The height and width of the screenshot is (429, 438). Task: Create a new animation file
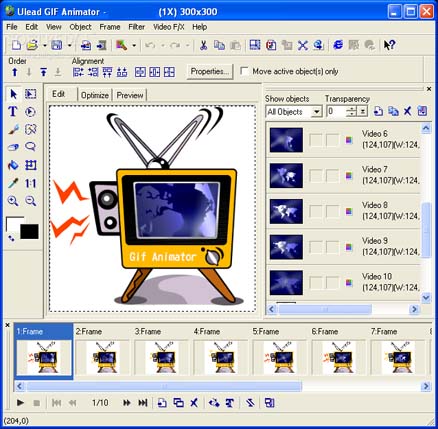(x=16, y=45)
